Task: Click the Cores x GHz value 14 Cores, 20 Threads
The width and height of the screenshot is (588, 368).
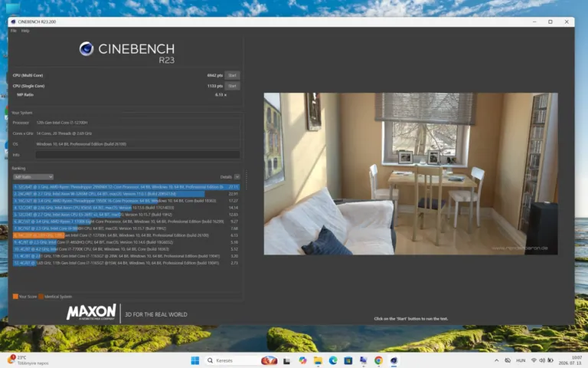Action: tap(64, 133)
